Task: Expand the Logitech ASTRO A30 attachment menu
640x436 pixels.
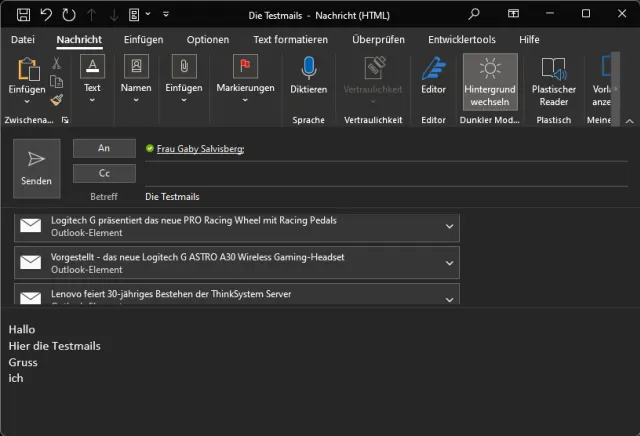Action: pos(449,263)
